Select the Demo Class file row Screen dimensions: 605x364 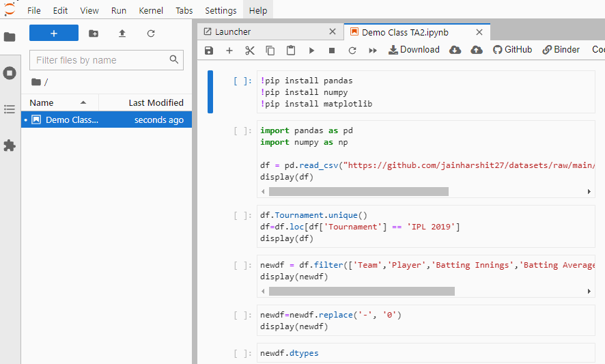click(107, 120)
